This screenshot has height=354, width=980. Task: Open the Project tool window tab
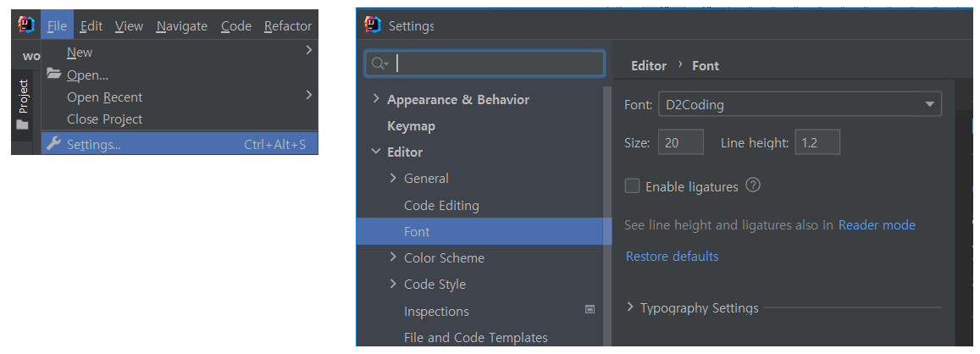[23, 104]
